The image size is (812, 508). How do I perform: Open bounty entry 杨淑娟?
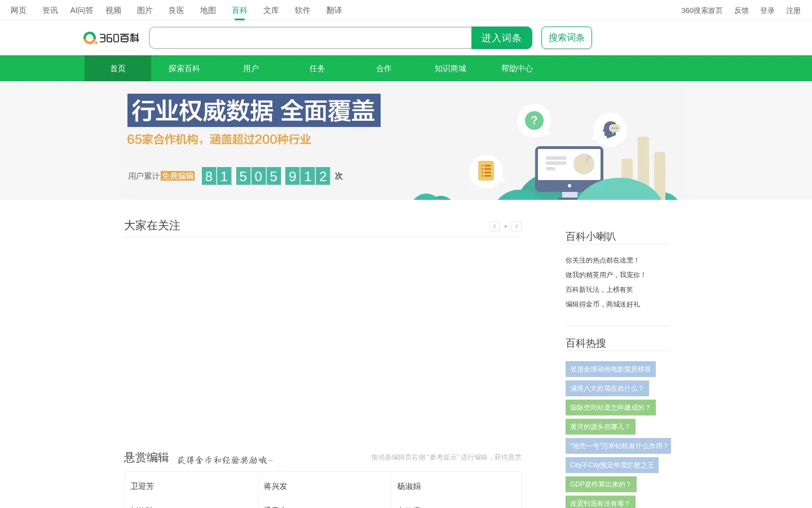(x=409, y=486)
